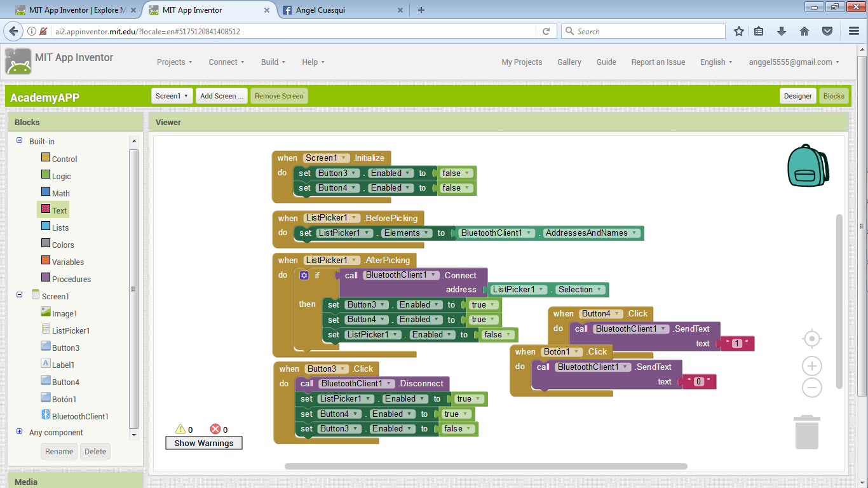Switch to Designer view
The width and height of the screenshot is (868, 488).
[797, 96]
